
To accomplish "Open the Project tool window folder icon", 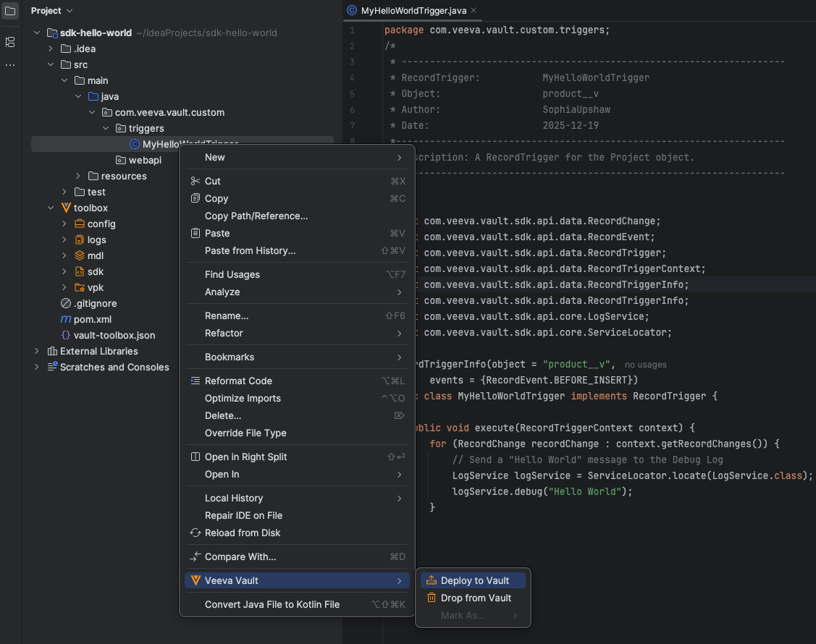I will tap(10, 10).
